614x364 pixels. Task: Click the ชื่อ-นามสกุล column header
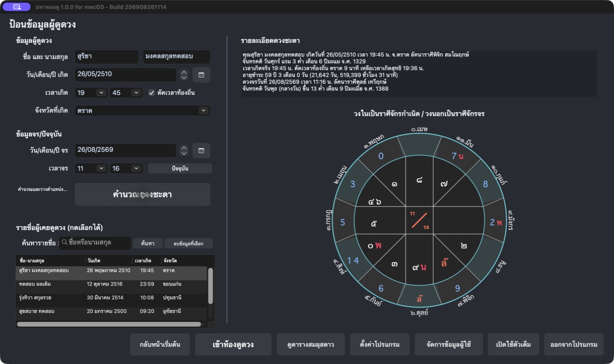coord(51,261)
